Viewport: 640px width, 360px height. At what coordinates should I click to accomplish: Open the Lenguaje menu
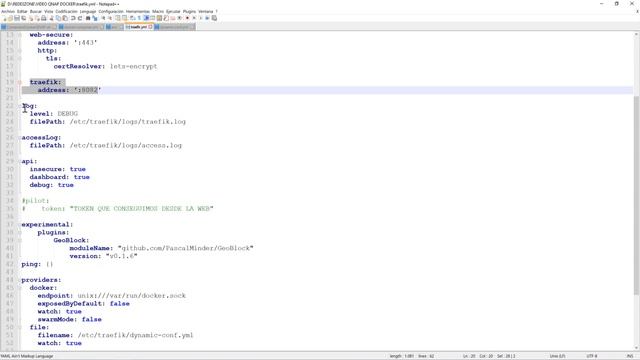tap(88, 11)
